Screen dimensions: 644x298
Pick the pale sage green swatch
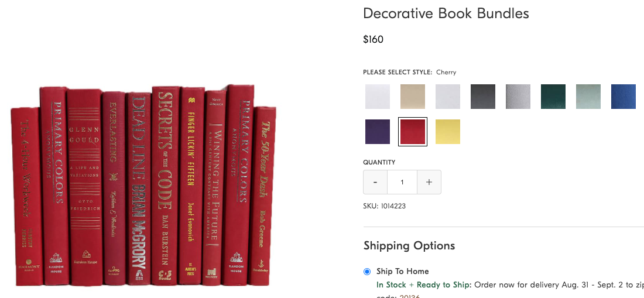588,97
